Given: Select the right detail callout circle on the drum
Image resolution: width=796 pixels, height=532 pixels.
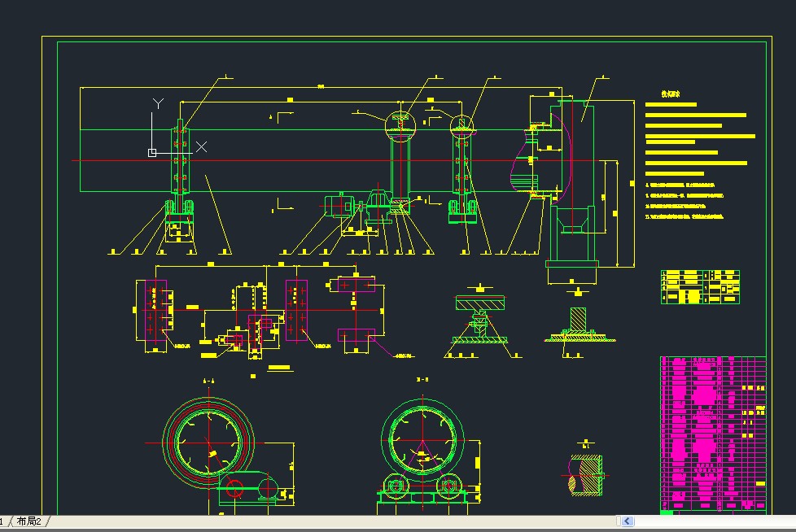Looking at the screenshot, I should coord(462,124).
